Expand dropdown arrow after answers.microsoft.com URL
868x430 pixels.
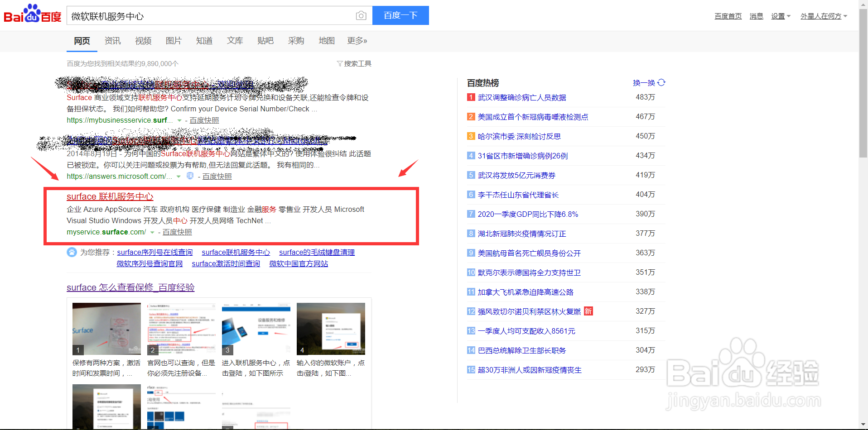178,177
